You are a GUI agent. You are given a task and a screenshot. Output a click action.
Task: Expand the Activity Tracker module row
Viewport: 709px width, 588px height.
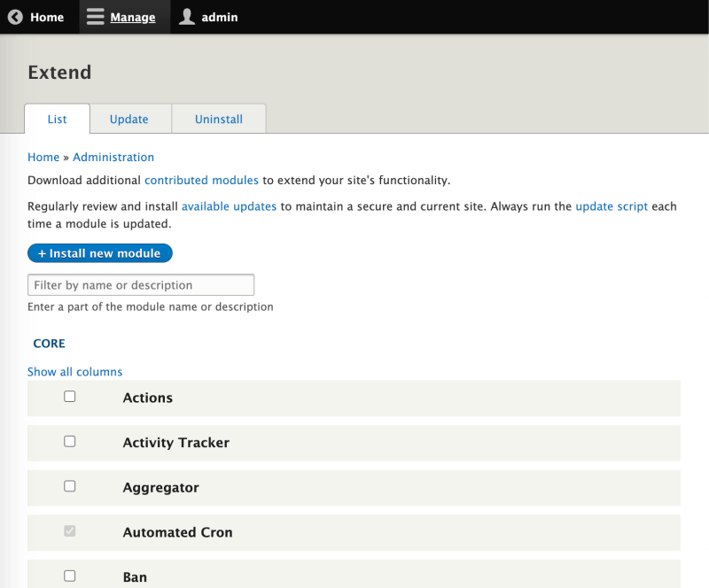point(175,443)
